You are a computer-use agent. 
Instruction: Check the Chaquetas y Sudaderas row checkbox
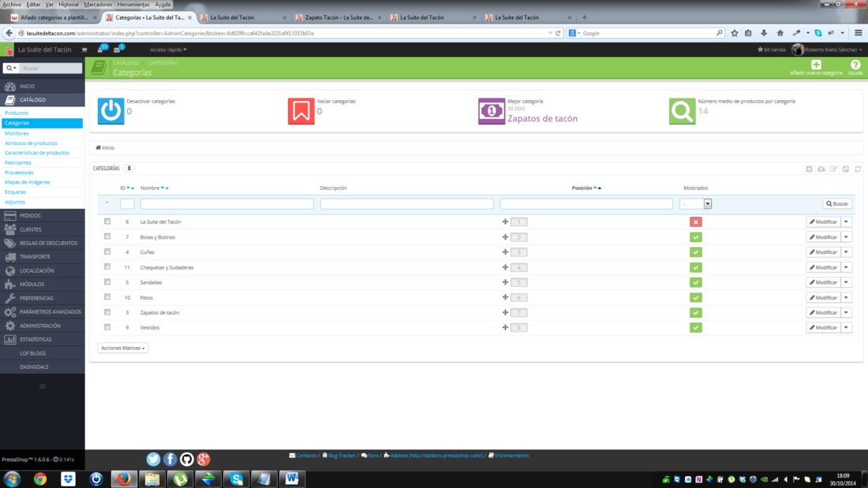[107, 266]
